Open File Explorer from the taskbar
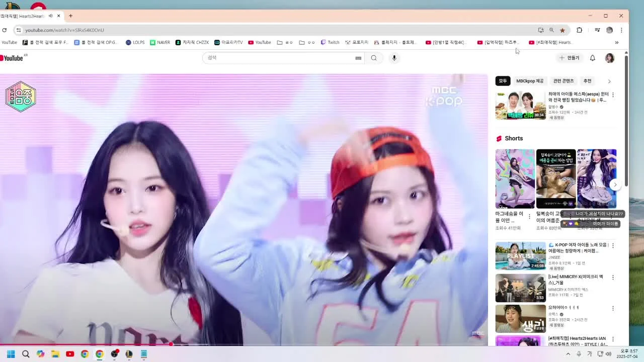Viewport: 644px width, 362px height. (55, 354)
